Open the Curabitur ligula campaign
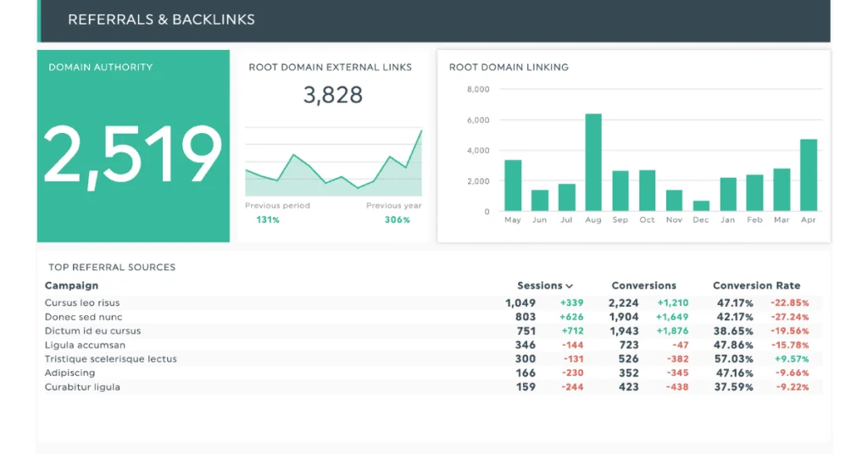The width and height of the screenshot is (868, 454). pos(82,387)
